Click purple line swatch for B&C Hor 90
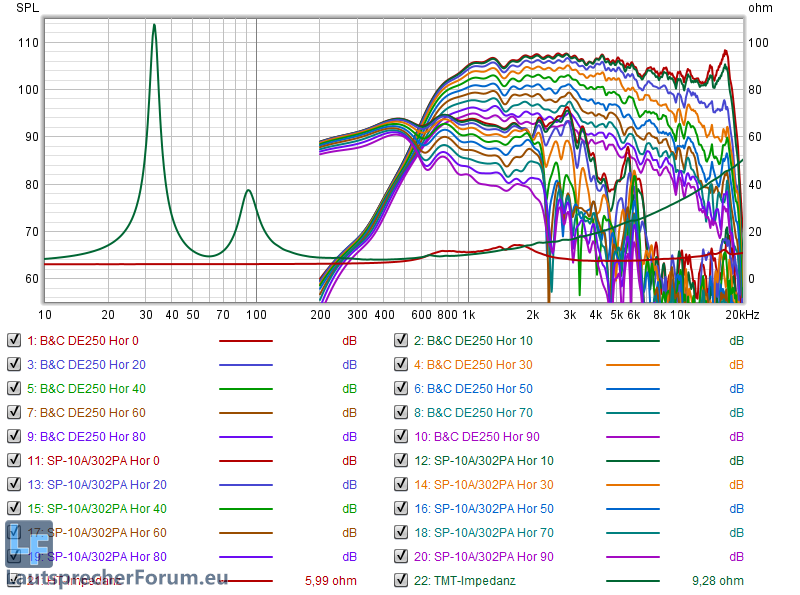 coord(633,437)
